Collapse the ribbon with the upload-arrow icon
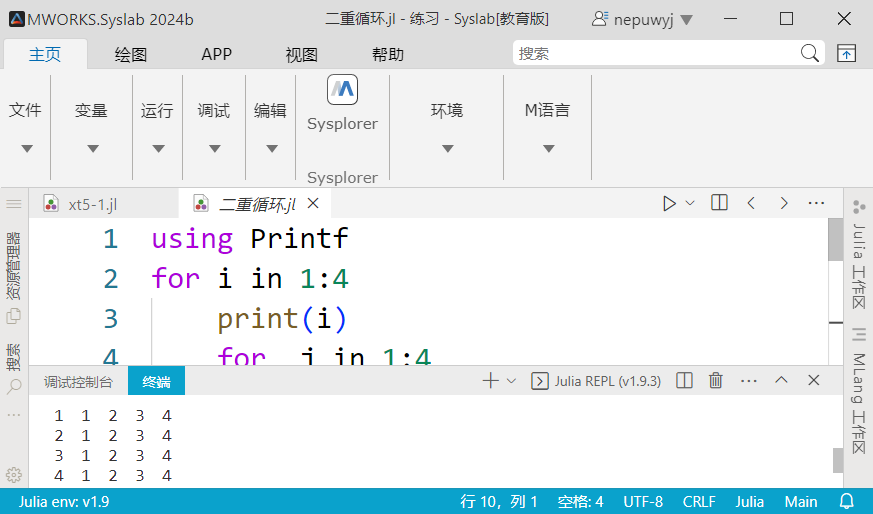Screen dimensions: 873x514 [x=846, y=53]
